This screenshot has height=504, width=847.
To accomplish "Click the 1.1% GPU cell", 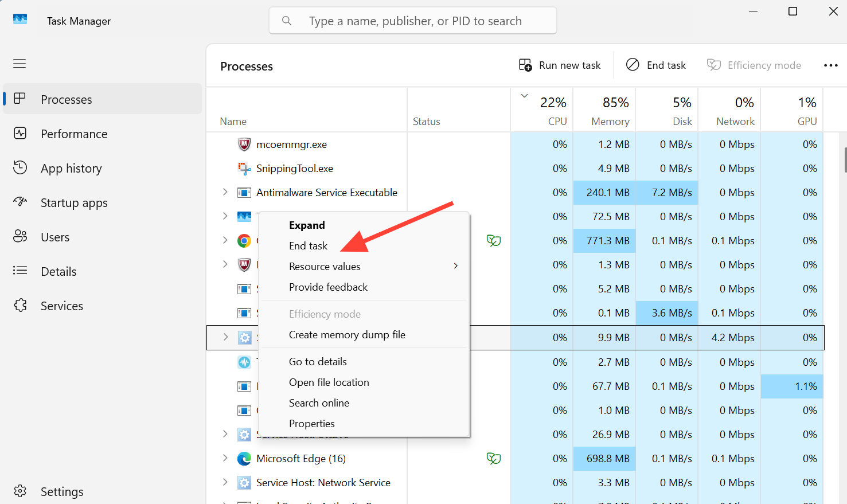I will [792, 386].
